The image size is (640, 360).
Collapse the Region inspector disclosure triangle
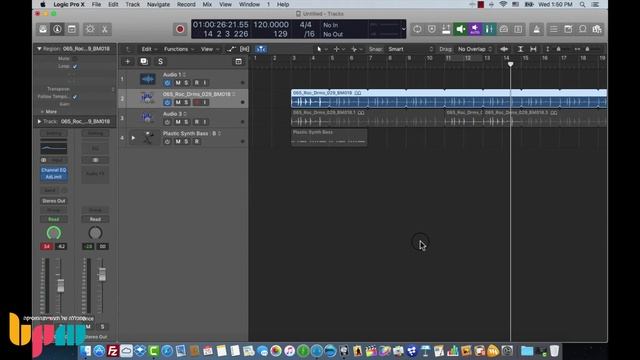pyautogui.click(x=39, y=49)
